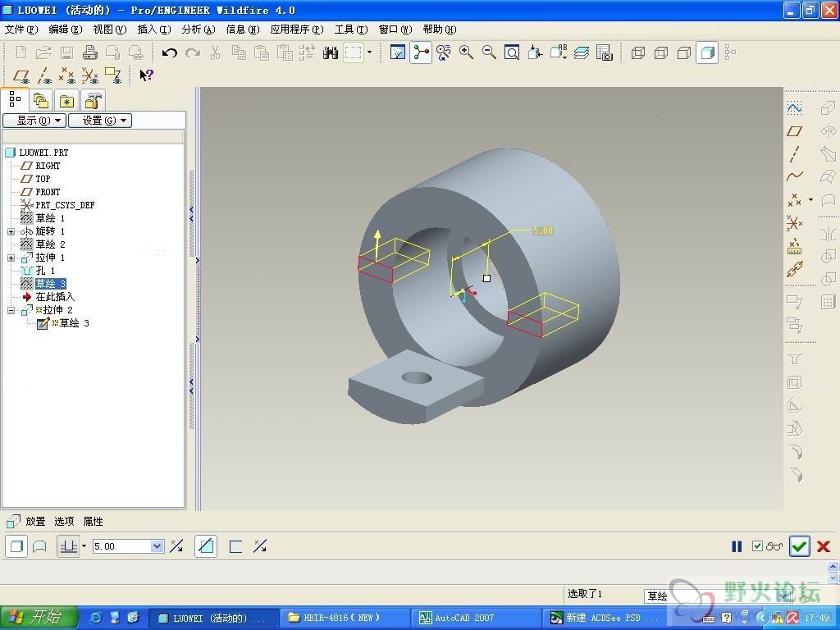
Task: Click the Zoom Out magnifier icon
Action: click(x=489, y=52)
